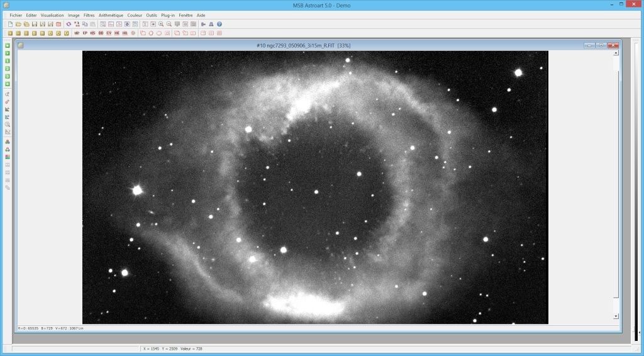Screen dimensions: 644x356
Task: Click the zoom out magnifier toolbar icon
Action: pos(169,25)
